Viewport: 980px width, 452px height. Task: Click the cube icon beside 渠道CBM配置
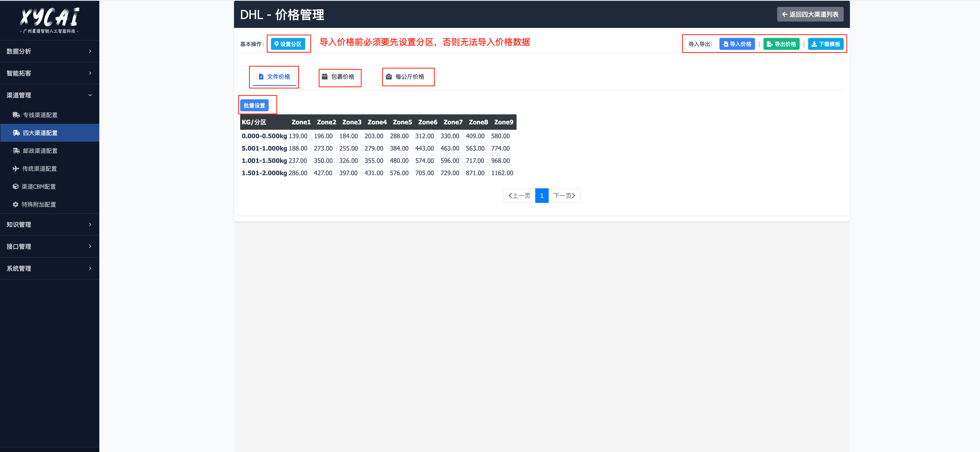(16, 186)
